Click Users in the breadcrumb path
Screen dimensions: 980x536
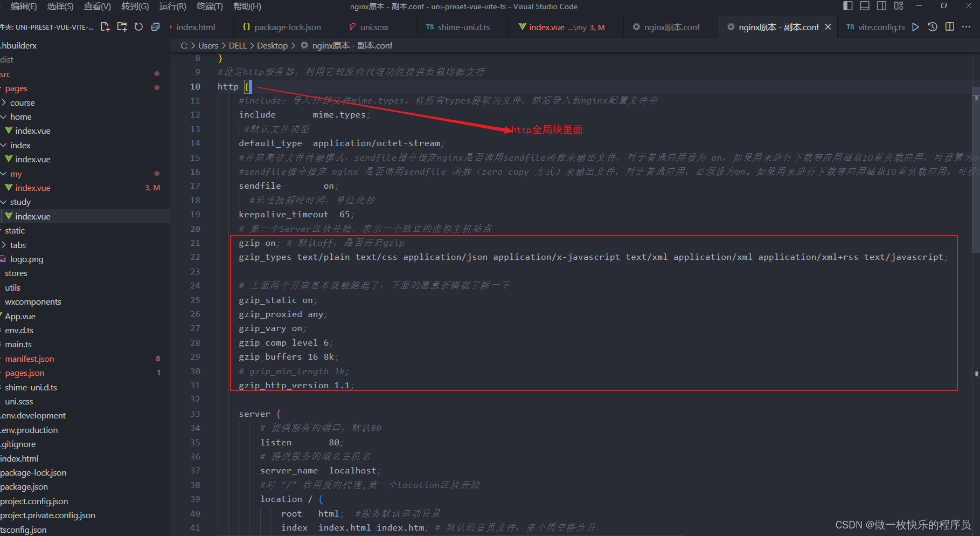[x=208, y=45]
